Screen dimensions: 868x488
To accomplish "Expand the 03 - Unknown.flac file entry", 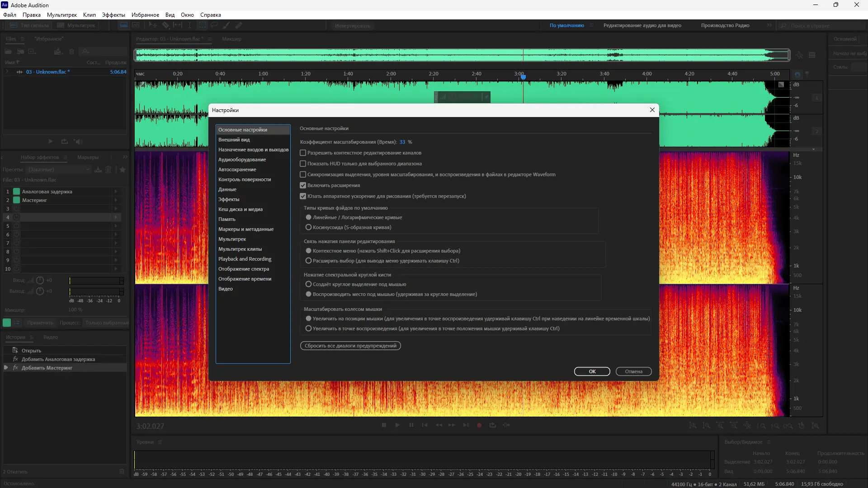I will coord(7,72).
